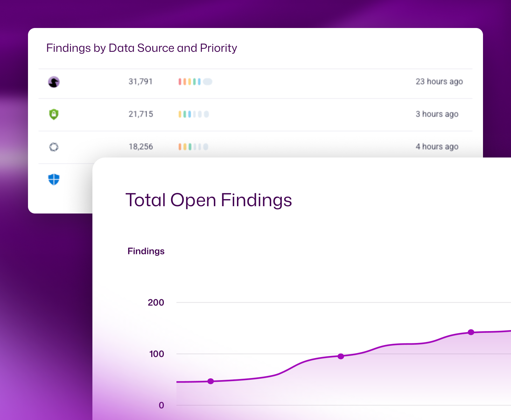Viewport: 511px width, 420px height.
Task: Click the Black Duck data source icon
Action: 54,82
